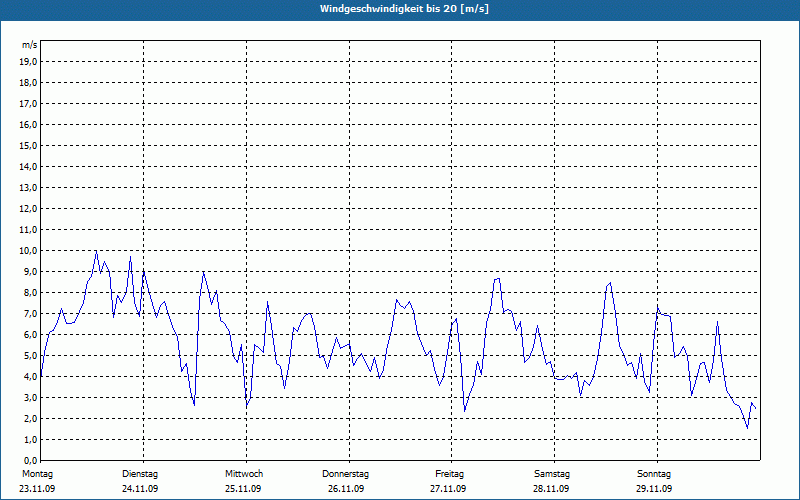This screenshot has height=500, width=800.
Task: Click the date 24.11.09
Action: (140, 489)
